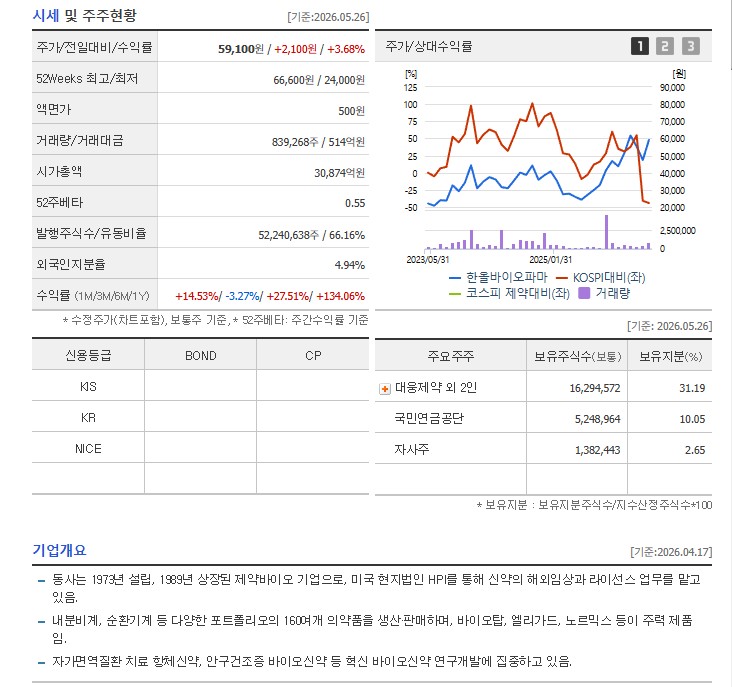
Task: Select the 발행주식수/유동비율 label
Action: click(x=92, y=233)
